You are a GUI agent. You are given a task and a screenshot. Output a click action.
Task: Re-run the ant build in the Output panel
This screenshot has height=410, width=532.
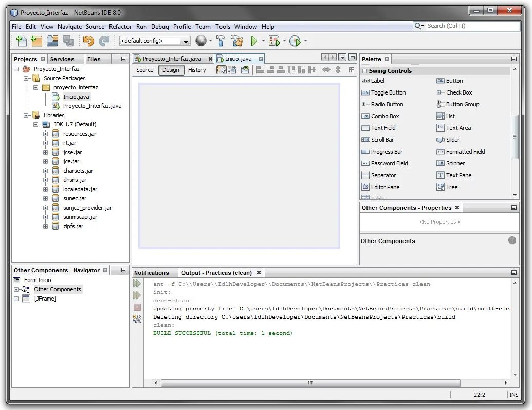point(137,283)
